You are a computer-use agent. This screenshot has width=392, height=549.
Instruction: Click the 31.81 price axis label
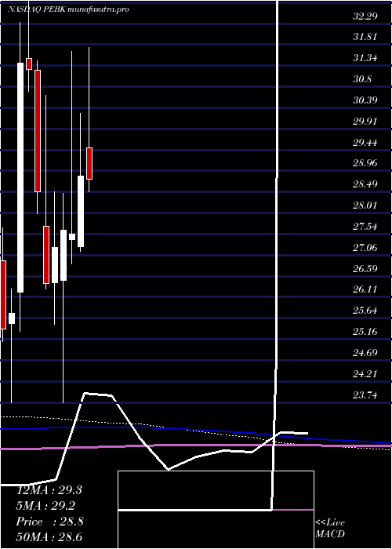click(365, 37)
